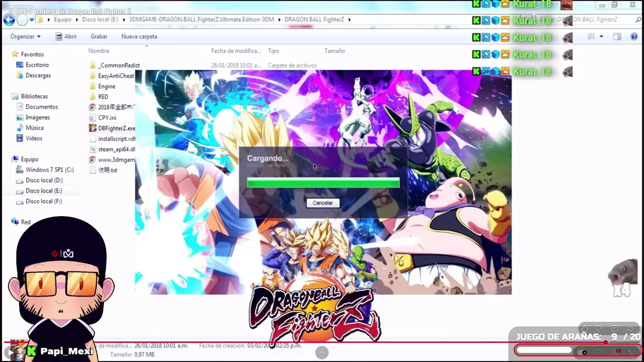The height and width of the screenshot is (362, 644).
Task: Click the red progress marker under JUEGO DE ARAÑAS
Action: tap(606, 342)
